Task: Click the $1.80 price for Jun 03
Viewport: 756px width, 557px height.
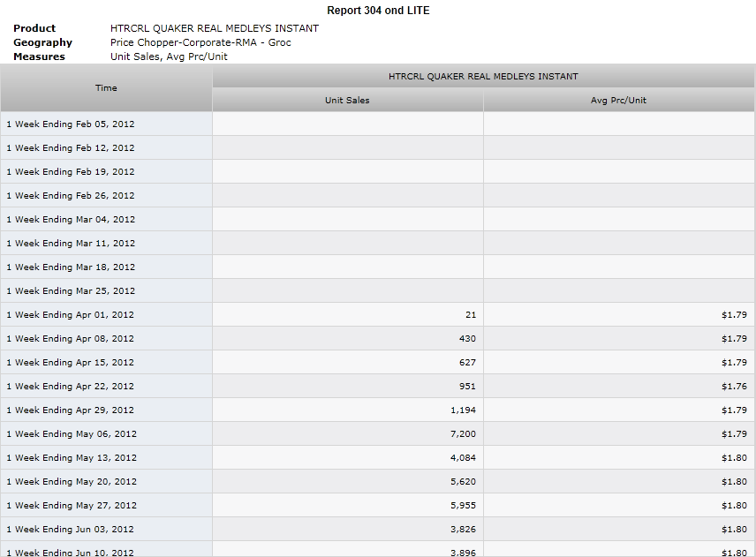Action: click(x=734, y=530)
